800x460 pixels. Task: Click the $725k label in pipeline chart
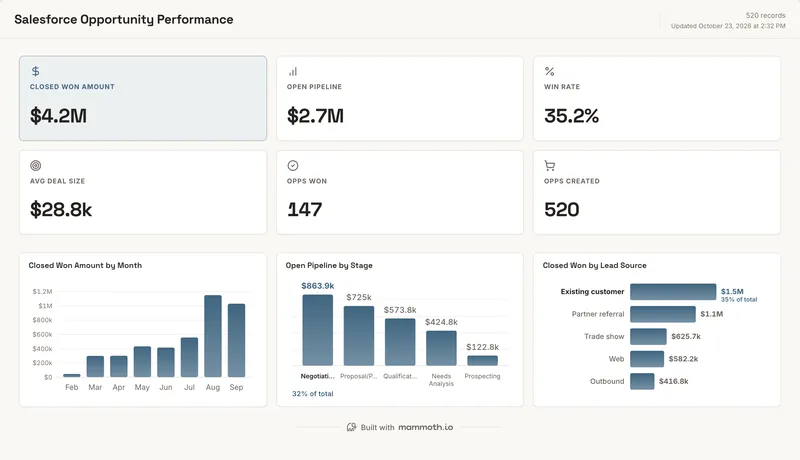click(x=359, y=297)
